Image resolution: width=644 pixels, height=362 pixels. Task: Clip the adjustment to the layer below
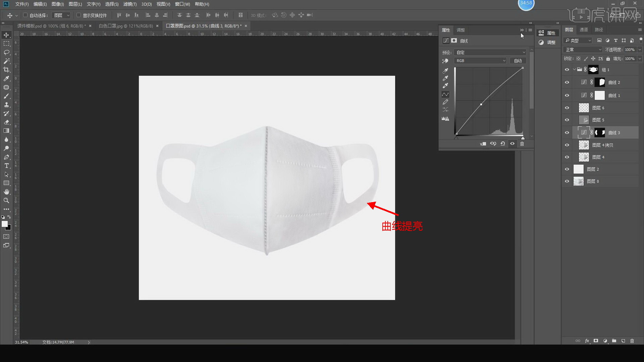point(483,144)
